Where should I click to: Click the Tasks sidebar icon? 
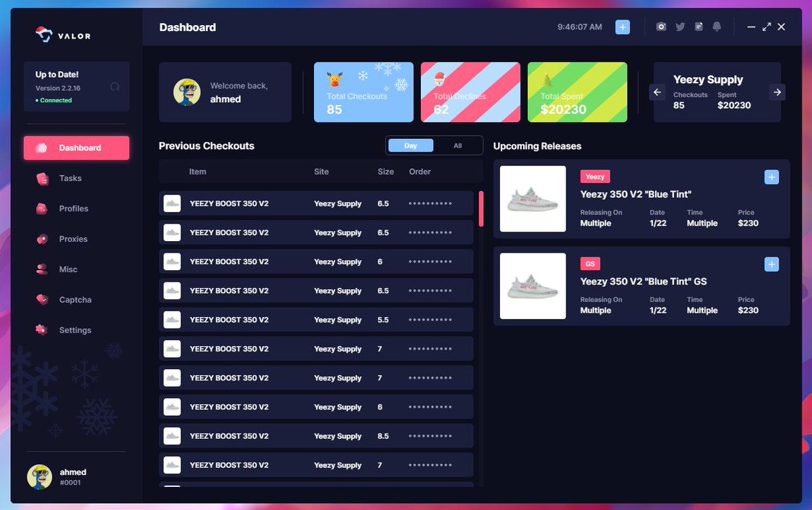[x=42, y=179]
